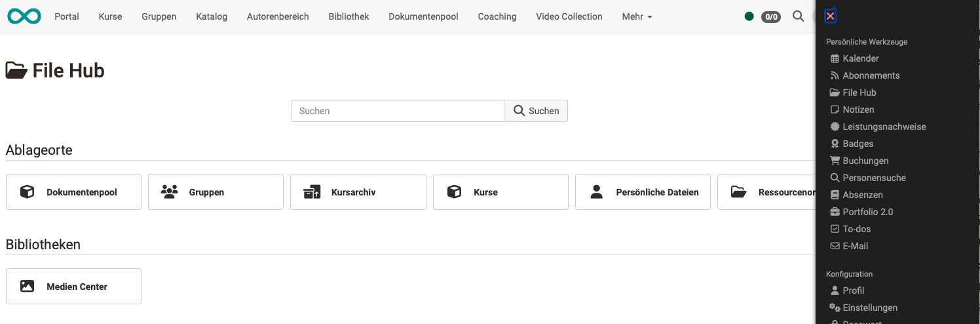Open Portfolio 2.0 in the sidebar

[x=867, y=212]
